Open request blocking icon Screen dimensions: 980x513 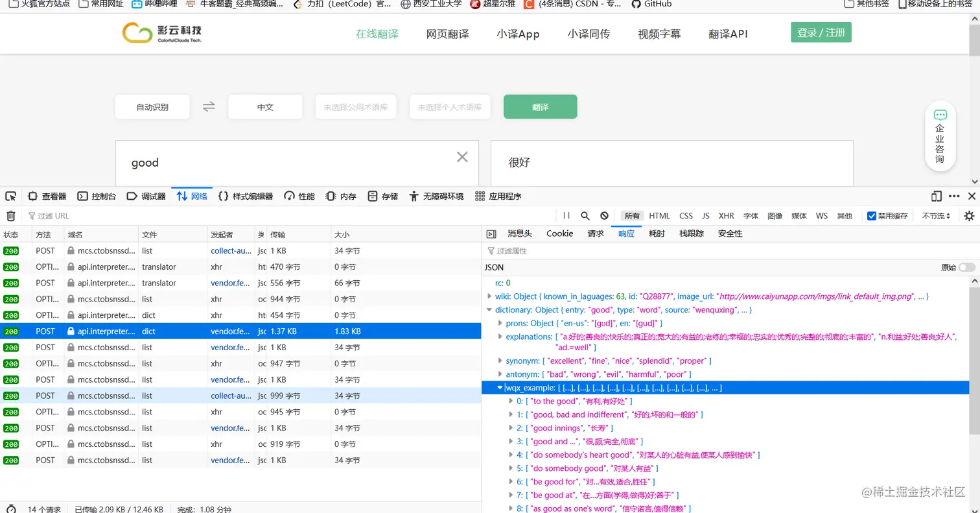pyautogui.click(x=604, y=216)
